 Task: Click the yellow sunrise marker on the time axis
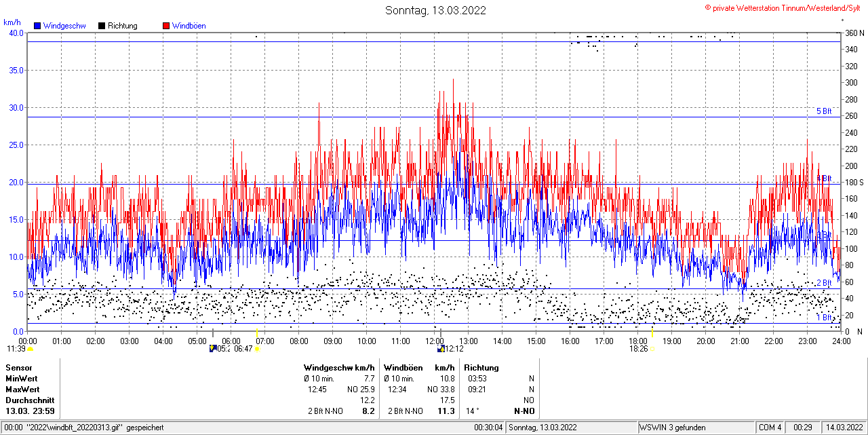256,332
